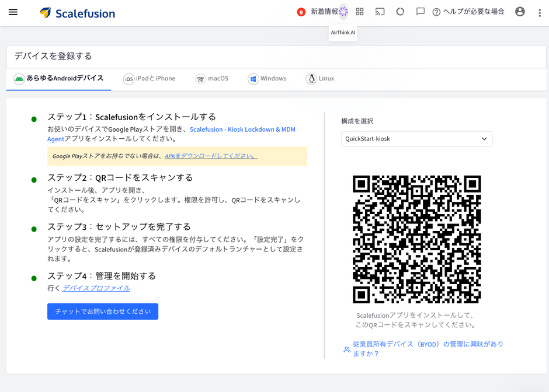Click the APKをダウンロードしてください link
This screenshot has width=549, height=392.
(211, 156)
